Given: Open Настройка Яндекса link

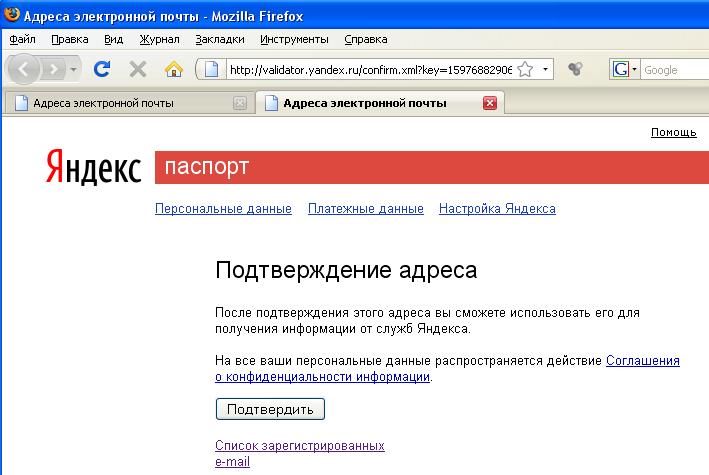Looking at the screenshot, I should [x=497, y=209].
